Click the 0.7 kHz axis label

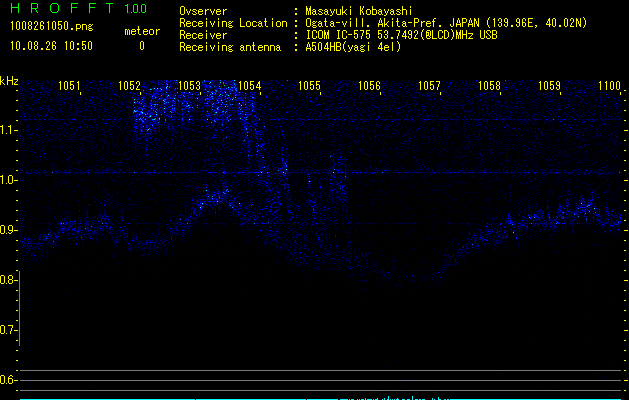(x=6, y=330)
